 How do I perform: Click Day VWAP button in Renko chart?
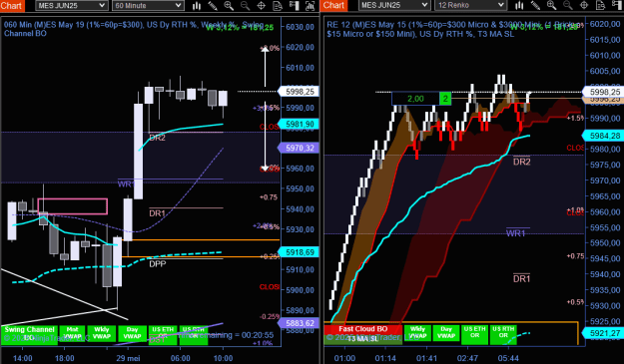[446, 333]
